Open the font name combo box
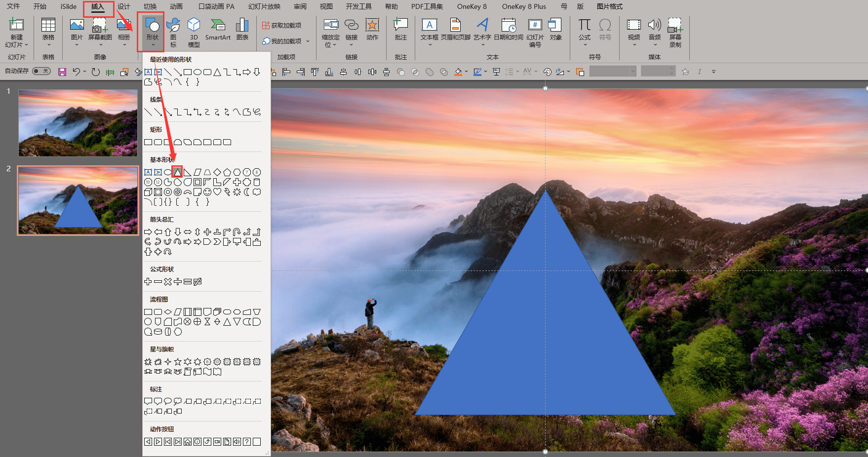The width and height of the screenshot is (868, 457). point(613,72)
